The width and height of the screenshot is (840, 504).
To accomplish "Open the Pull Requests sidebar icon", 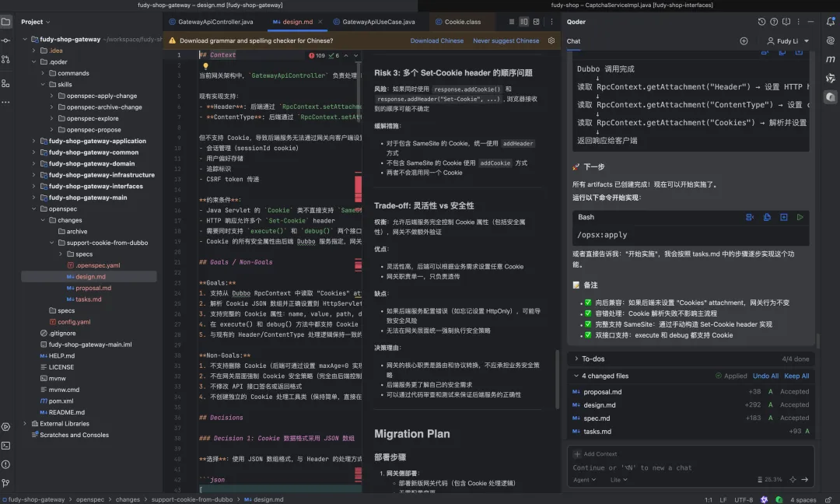I will tap(6, 59).
